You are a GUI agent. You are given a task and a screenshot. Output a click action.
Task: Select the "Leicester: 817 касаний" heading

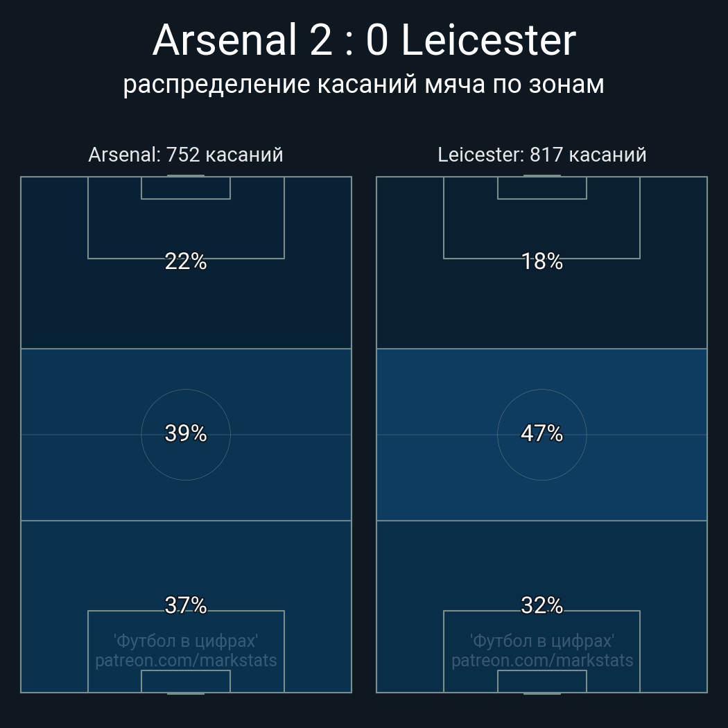[542, 155]
